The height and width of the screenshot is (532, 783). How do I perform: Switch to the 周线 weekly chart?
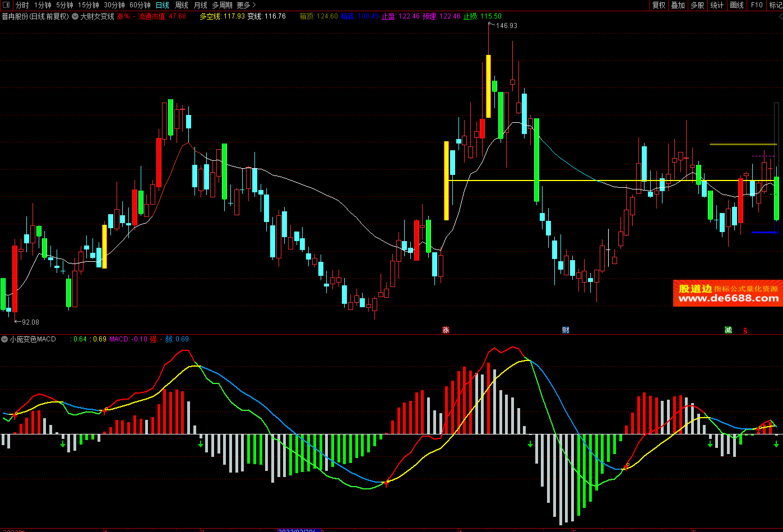tap(182, 5)
